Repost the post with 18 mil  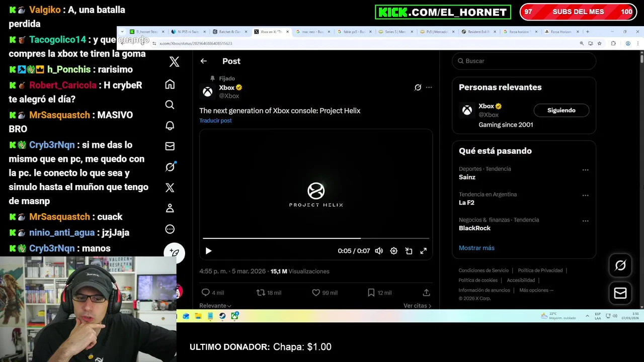(x=269, y=293)
